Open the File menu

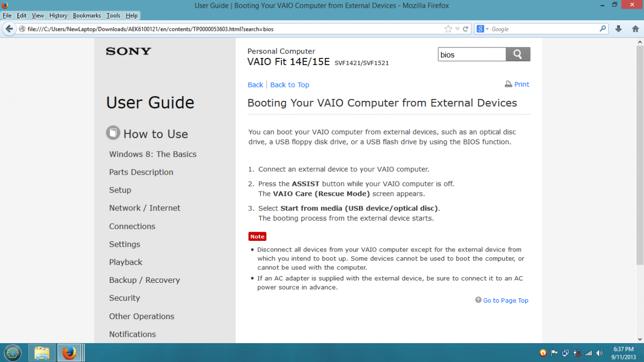pos(7,15)
